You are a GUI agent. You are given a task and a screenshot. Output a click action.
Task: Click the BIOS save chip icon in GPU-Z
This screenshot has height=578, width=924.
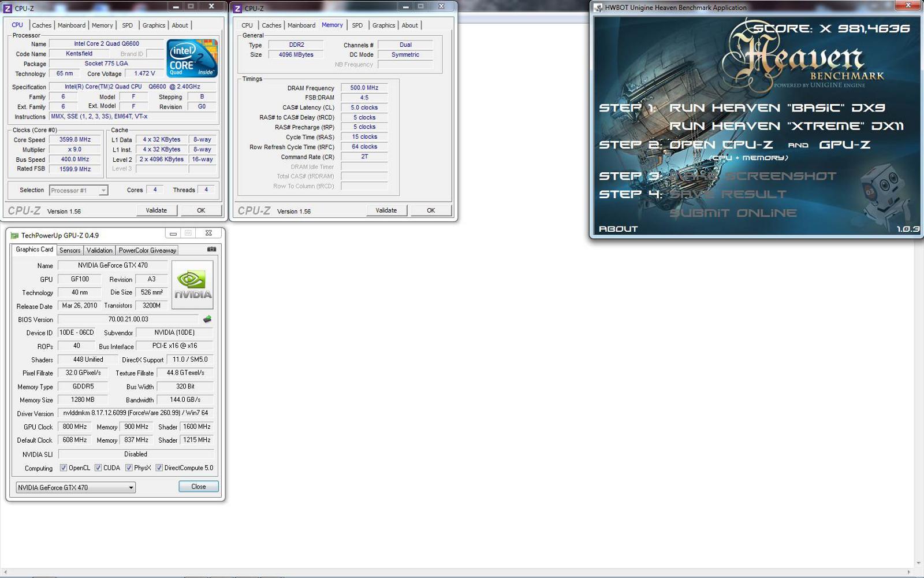(x=207, y=319)
